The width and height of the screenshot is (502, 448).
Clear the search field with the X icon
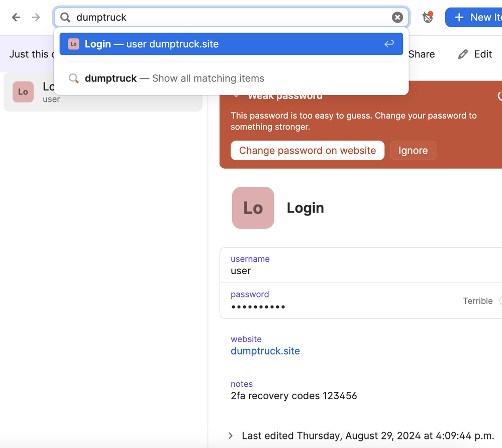click(x=397, y=18)
